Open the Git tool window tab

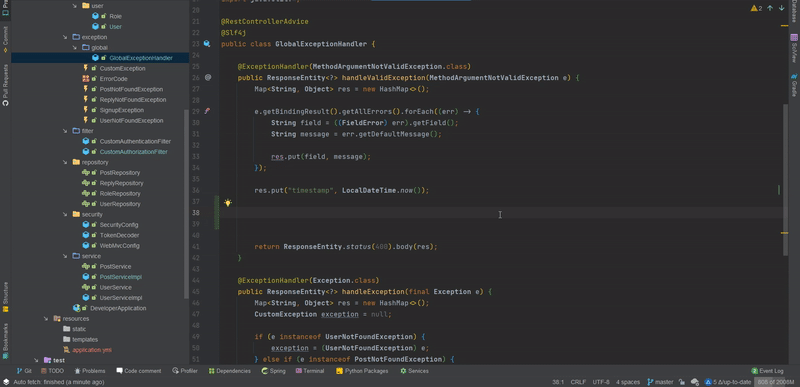[x=24, y=371]
